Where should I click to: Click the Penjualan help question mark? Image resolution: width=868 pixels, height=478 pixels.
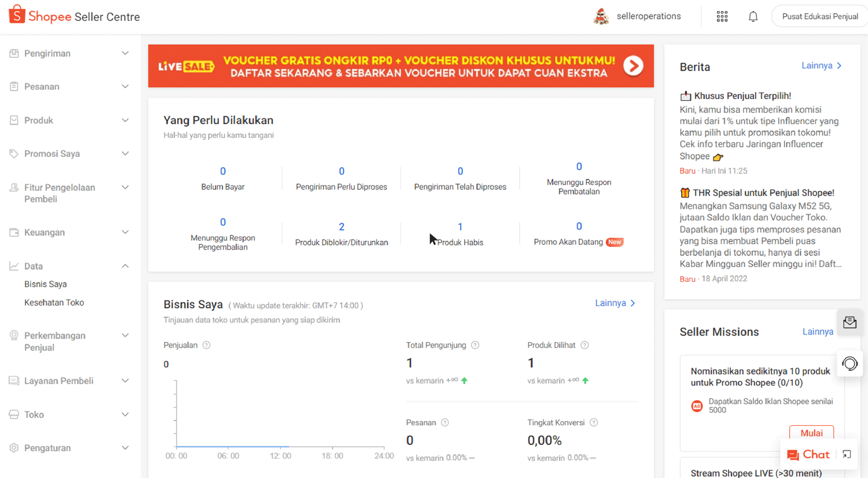205,345
